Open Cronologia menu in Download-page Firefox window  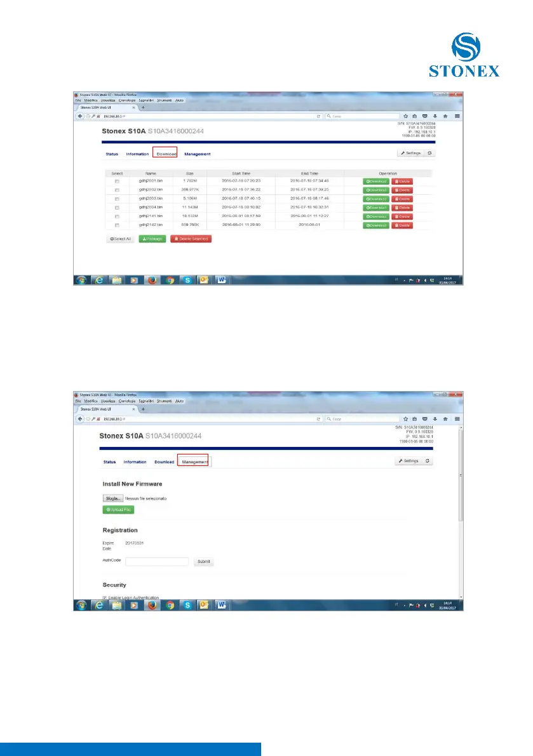(127, 100)
